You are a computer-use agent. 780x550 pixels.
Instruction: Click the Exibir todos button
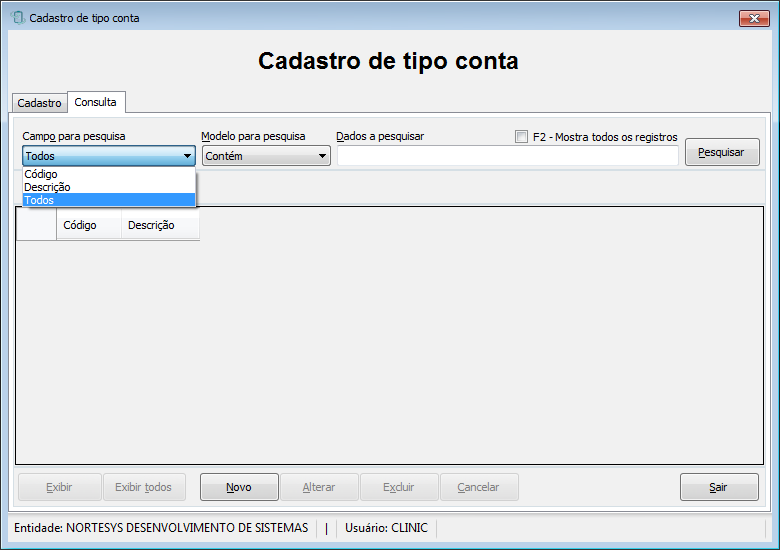144,487
